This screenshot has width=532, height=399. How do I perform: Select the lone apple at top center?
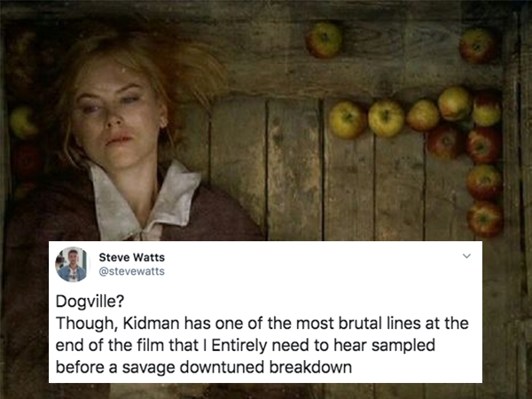(x=324, y=41)
